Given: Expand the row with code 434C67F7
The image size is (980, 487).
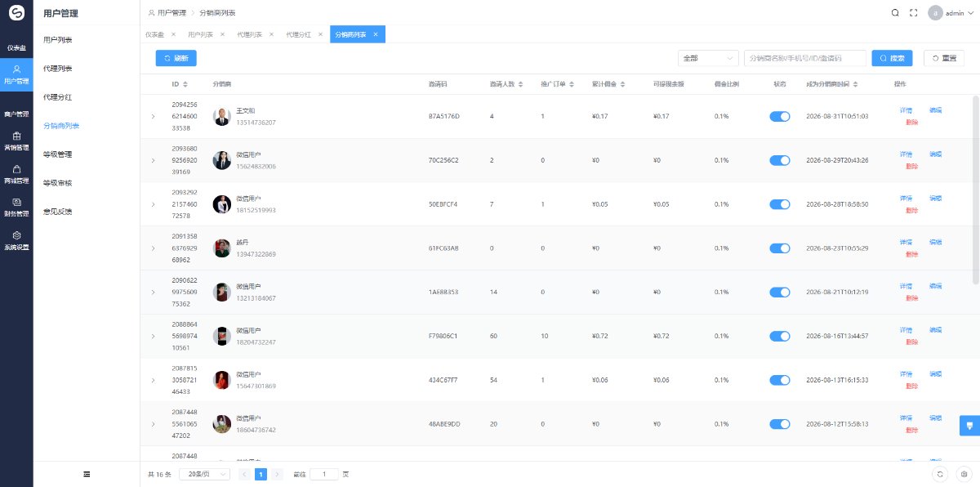Looking at the screenshot, I should click(x=153, y=380).
